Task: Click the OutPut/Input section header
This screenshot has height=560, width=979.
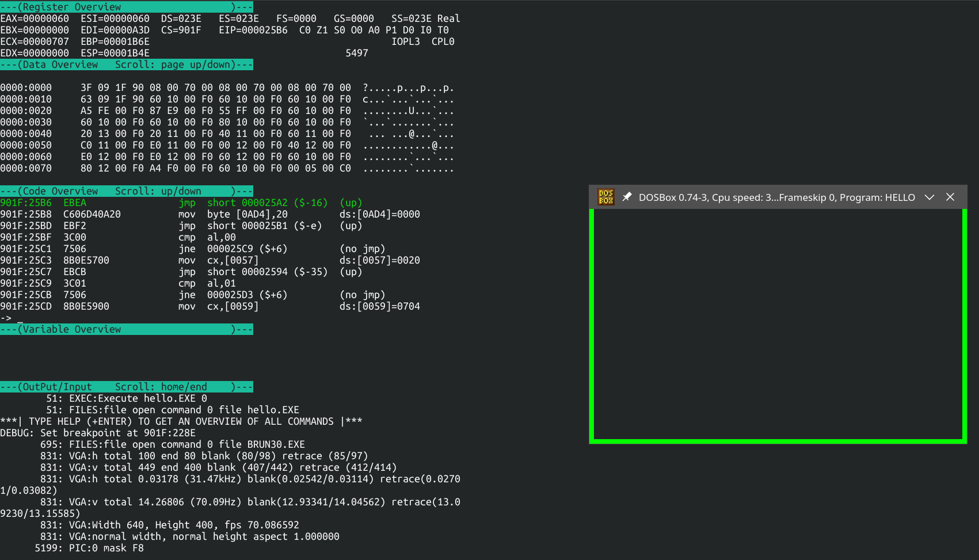Action: (127, 387)
